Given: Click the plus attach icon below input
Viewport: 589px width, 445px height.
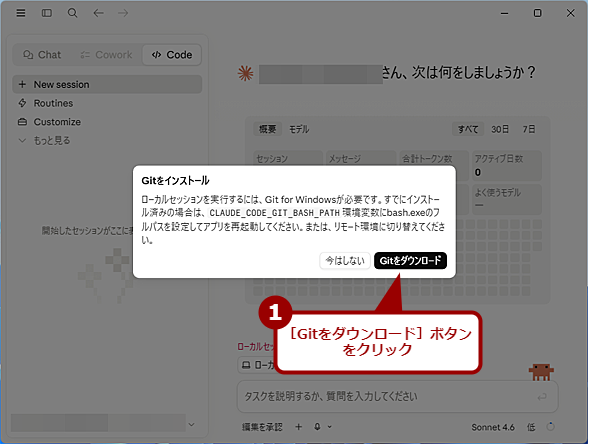Looking at the screenshot, I should click(299, 427).
